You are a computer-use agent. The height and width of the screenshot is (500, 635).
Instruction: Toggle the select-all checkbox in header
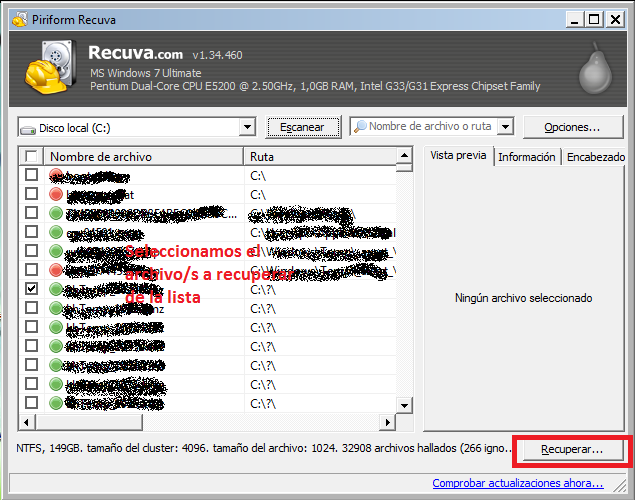click(31, 157)
